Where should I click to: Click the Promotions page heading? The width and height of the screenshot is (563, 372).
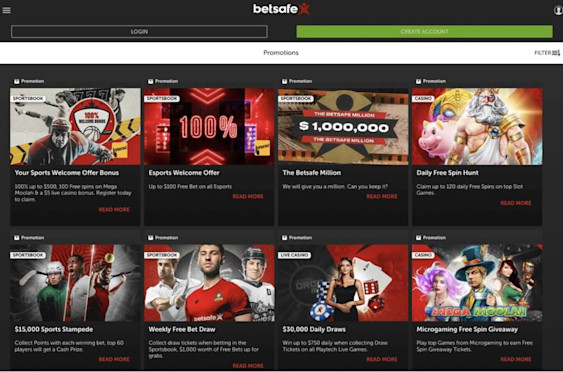[x=281, y=53]
